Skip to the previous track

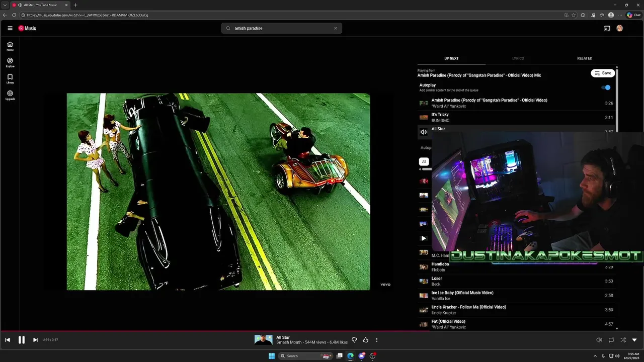(8, 340)
